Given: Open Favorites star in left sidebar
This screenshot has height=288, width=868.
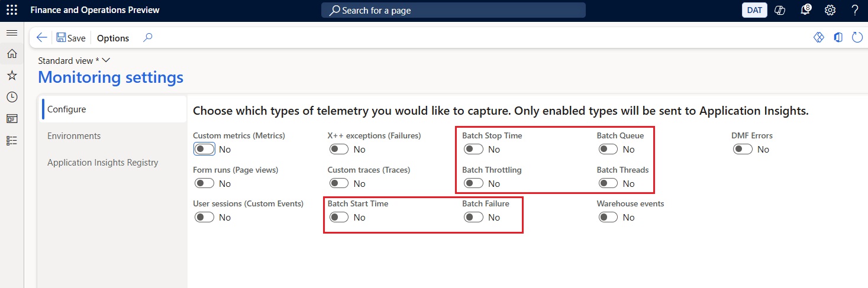Looking at the screenshot, I should point(12,75).
